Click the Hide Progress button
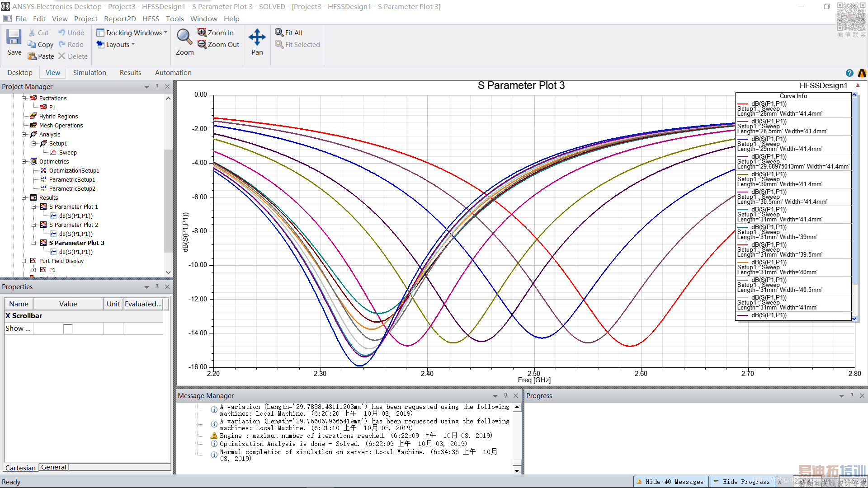The width and height of the screenshot is (868, 488). pos(742,482)
